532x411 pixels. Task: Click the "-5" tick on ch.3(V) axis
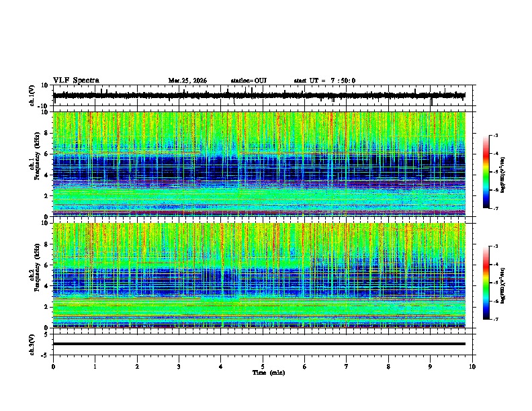coord(46,355)
